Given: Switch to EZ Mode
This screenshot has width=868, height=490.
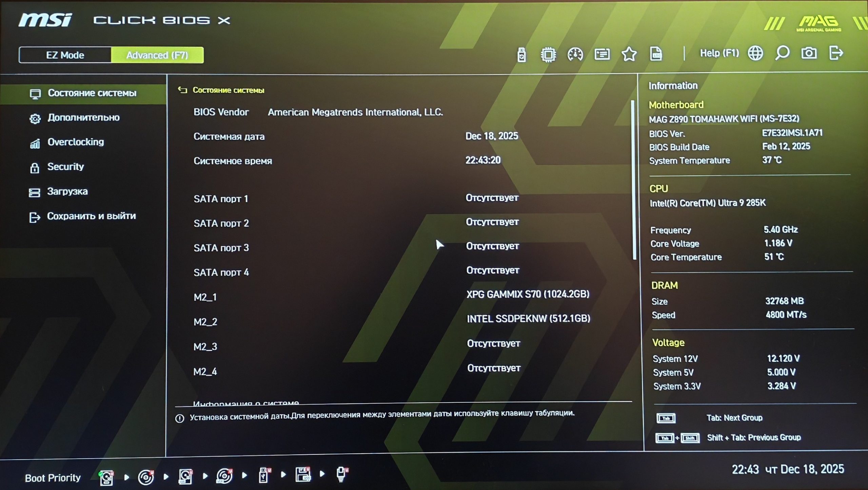Looking at the screenshot, I should pos(65,55).
